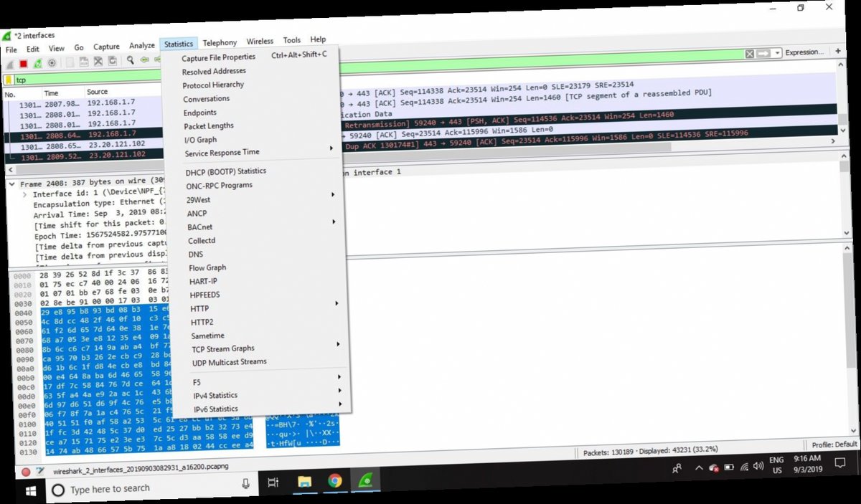Close the capture file (X icon)
This screenshot has width=861, height=504.
click(x=97, y=62)
